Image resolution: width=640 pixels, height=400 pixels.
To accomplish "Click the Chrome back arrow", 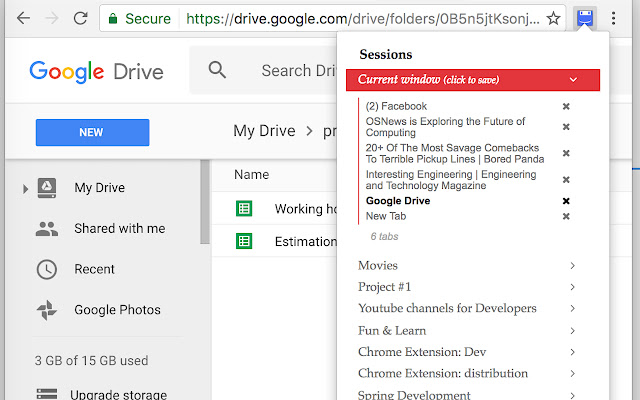I will pos(23,18).
